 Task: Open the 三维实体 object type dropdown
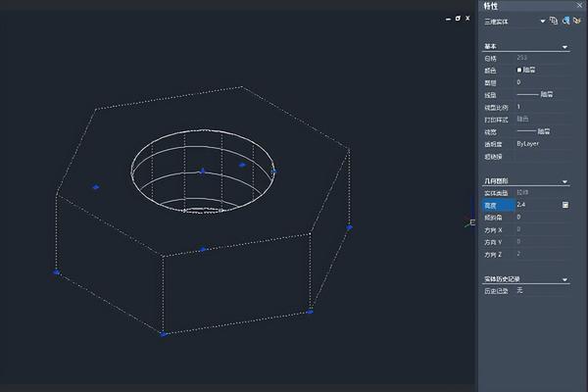point(542,22)
